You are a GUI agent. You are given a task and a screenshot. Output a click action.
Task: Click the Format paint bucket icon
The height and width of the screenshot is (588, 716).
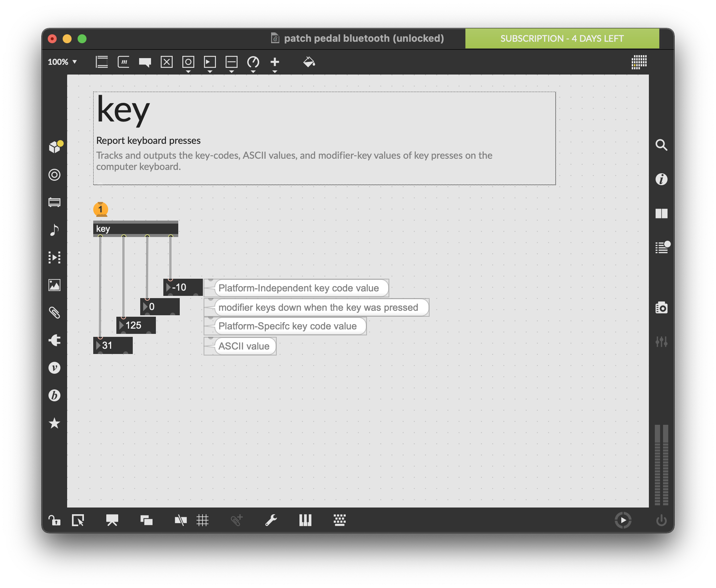(309, 62)
